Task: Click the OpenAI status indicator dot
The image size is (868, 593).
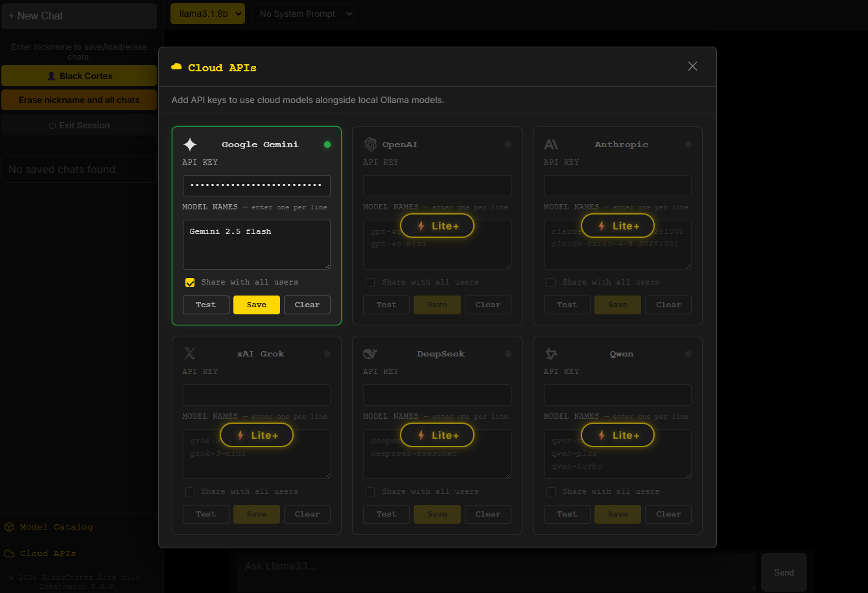Action: coord(508,145)
